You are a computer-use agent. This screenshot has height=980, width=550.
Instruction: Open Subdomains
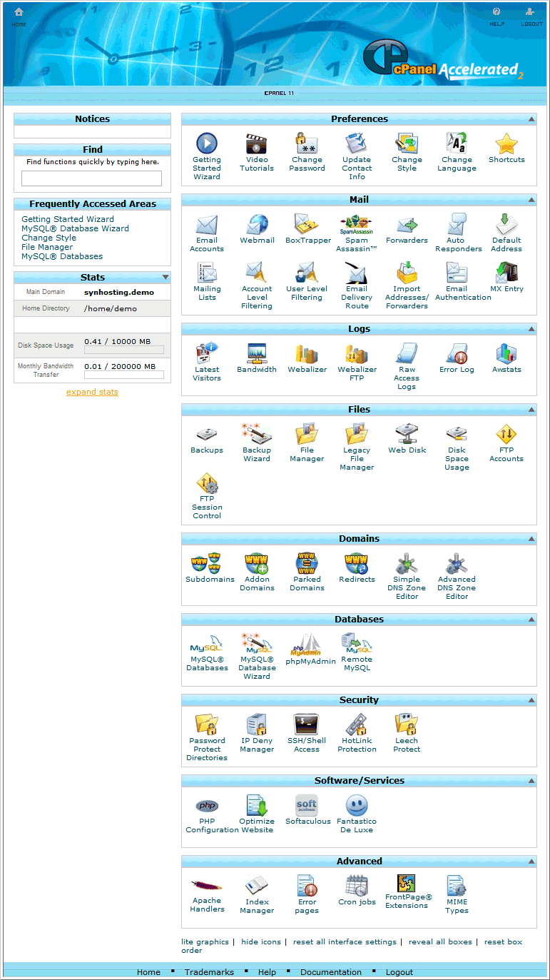click(x=207, y=563)
